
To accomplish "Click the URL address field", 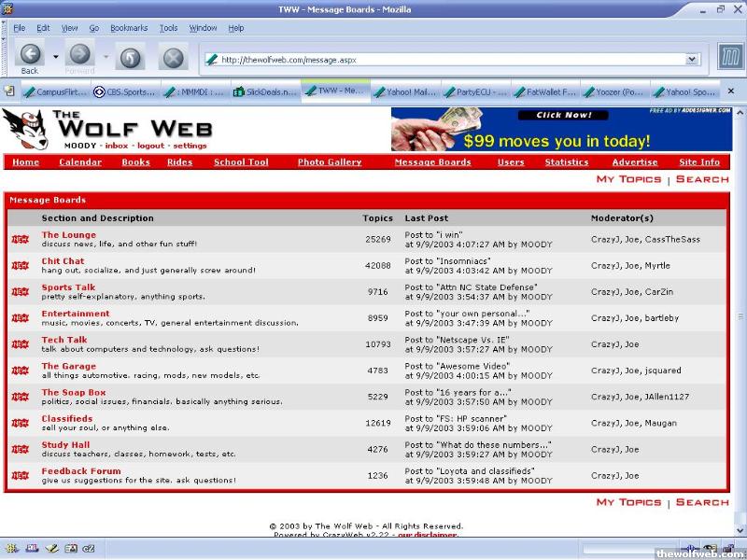I will click(448, 60).
